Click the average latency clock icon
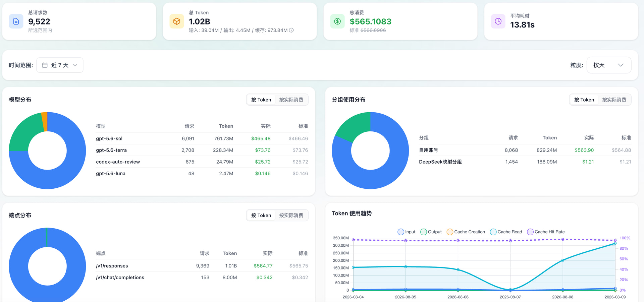The image size is (644, 302). pyautogui.click(x=498, y=21)
